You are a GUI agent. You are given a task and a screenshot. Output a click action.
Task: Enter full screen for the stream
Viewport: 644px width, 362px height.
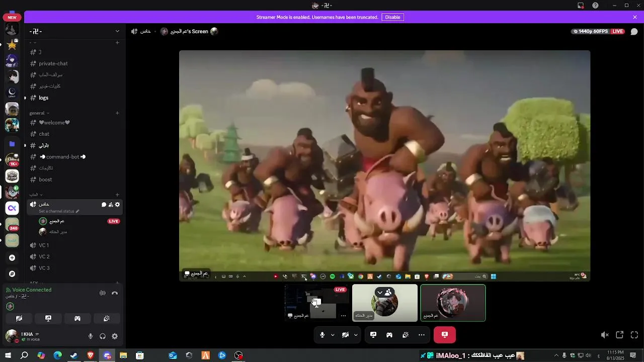tap(634, 335)
